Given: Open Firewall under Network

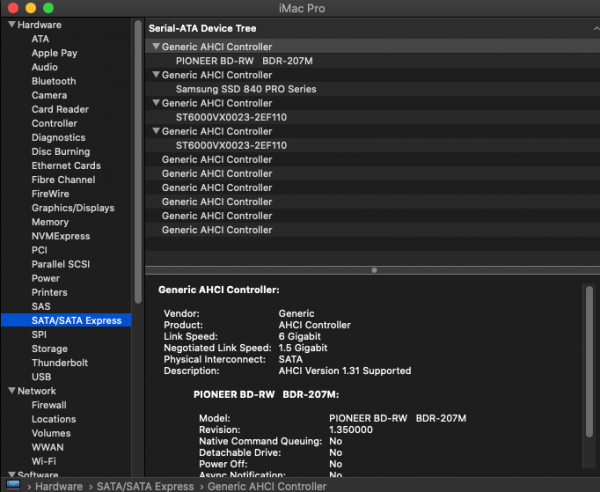Looking at the screenshot, I should click(49, 405).
